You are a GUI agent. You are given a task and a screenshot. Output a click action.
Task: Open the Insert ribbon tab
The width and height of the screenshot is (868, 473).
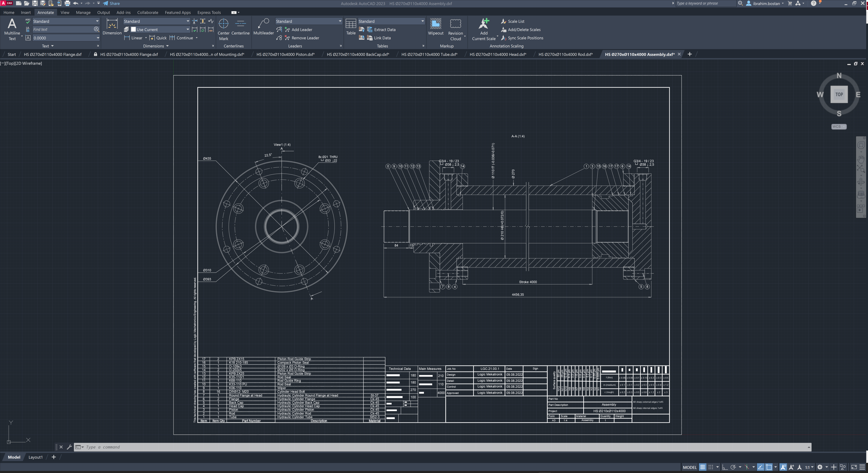click(26, 12)
